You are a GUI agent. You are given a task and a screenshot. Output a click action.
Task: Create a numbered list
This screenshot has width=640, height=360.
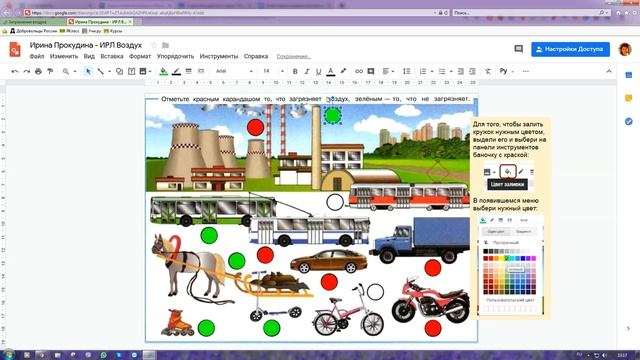(423, 71)
